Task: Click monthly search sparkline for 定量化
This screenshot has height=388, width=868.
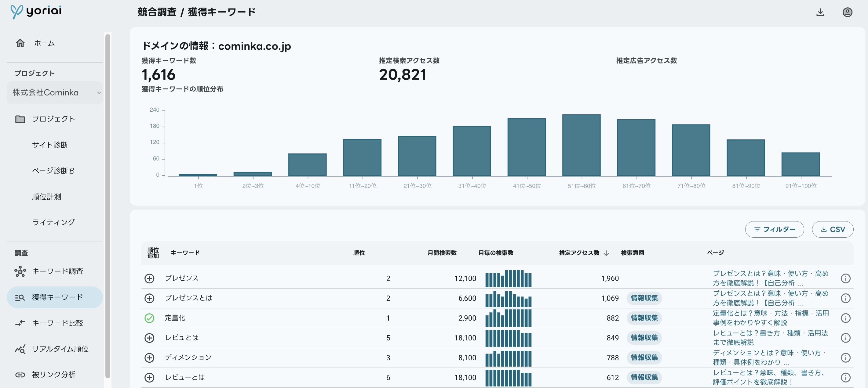Action: [508, 318]
